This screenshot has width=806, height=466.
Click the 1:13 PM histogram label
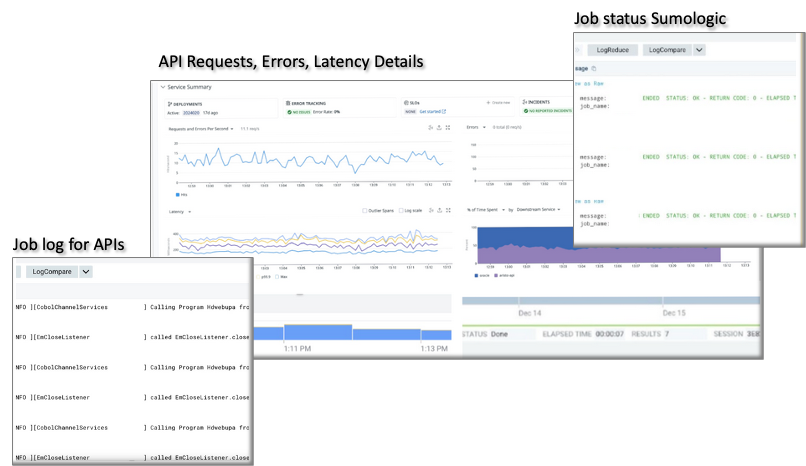(434, 348)
